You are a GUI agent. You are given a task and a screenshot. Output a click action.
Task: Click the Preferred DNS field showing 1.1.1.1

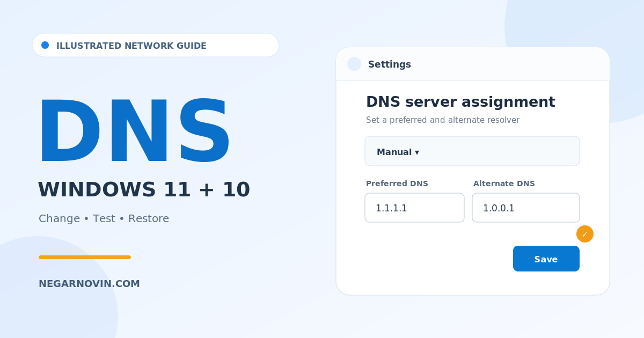click(414, 208)
